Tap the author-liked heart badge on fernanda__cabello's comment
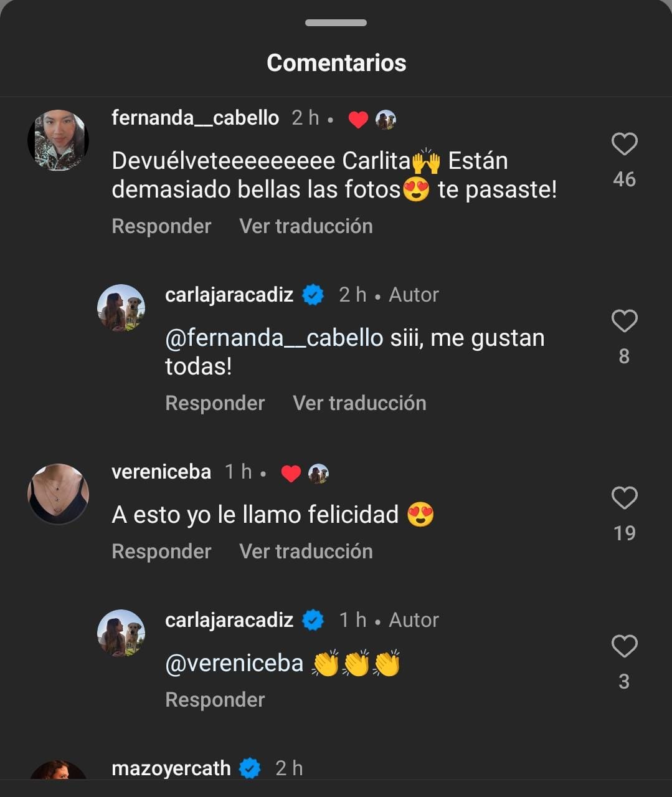 point(358,119)
